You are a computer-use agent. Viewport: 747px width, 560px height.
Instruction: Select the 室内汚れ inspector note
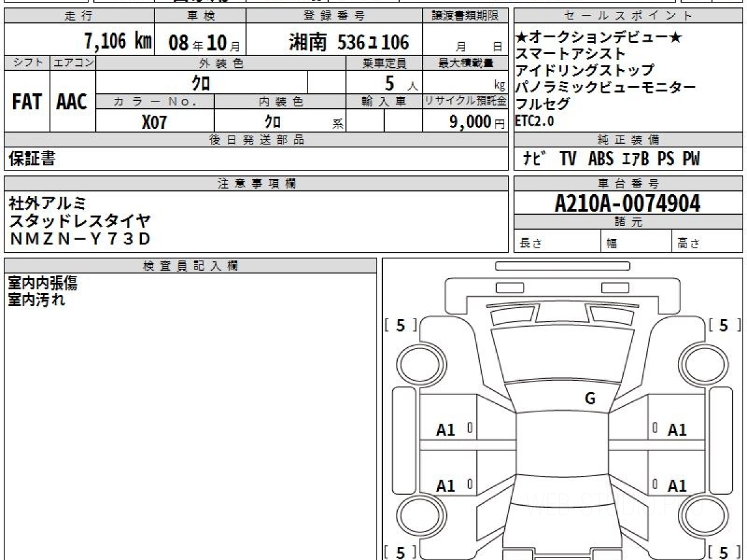pos(37,300)
